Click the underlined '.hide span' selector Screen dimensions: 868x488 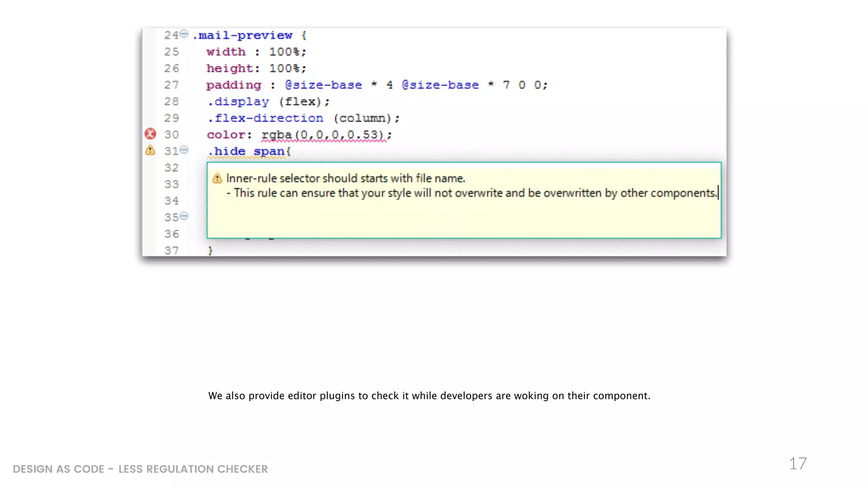point(246,152)
